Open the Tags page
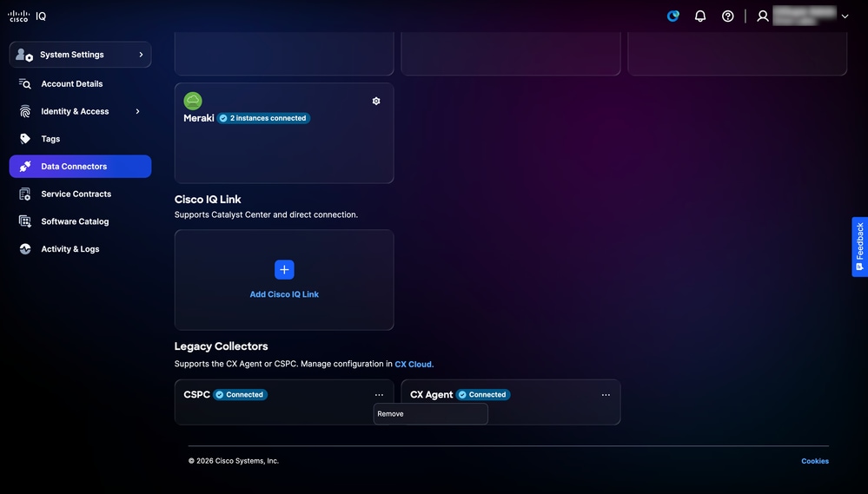868x494 pixels. [50, 139]
